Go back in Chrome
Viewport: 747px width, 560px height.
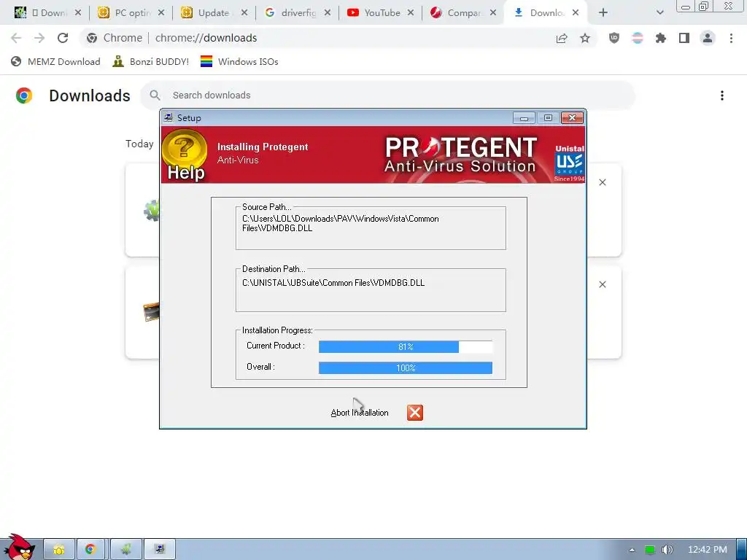[x=16, y=38]
